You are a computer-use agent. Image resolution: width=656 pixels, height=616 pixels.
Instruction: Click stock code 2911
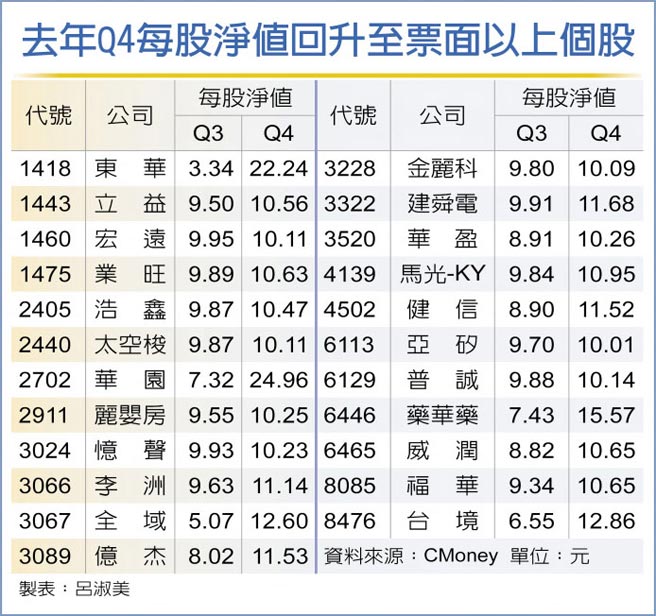(44, 415)
